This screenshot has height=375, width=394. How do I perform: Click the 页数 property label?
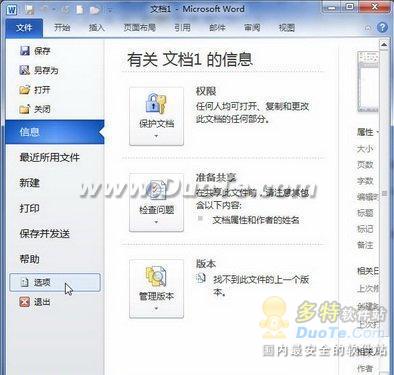coord(365,165)
